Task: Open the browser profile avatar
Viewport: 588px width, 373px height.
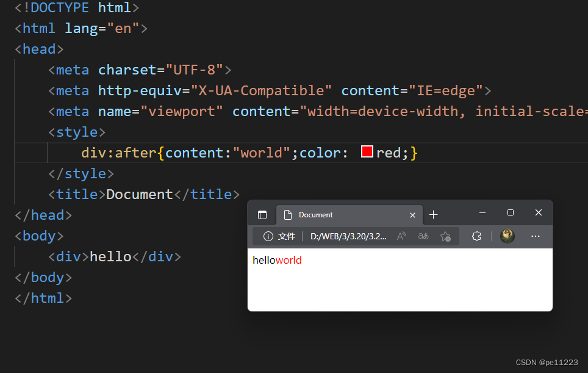Action: [507, 236]
